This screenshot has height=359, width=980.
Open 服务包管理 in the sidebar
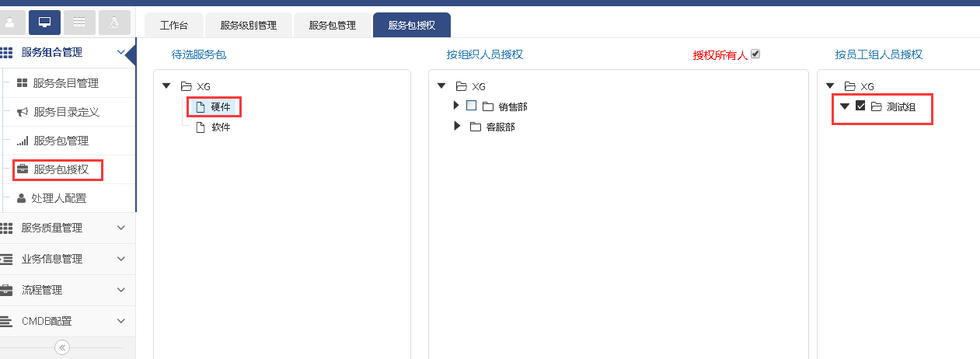61,141
